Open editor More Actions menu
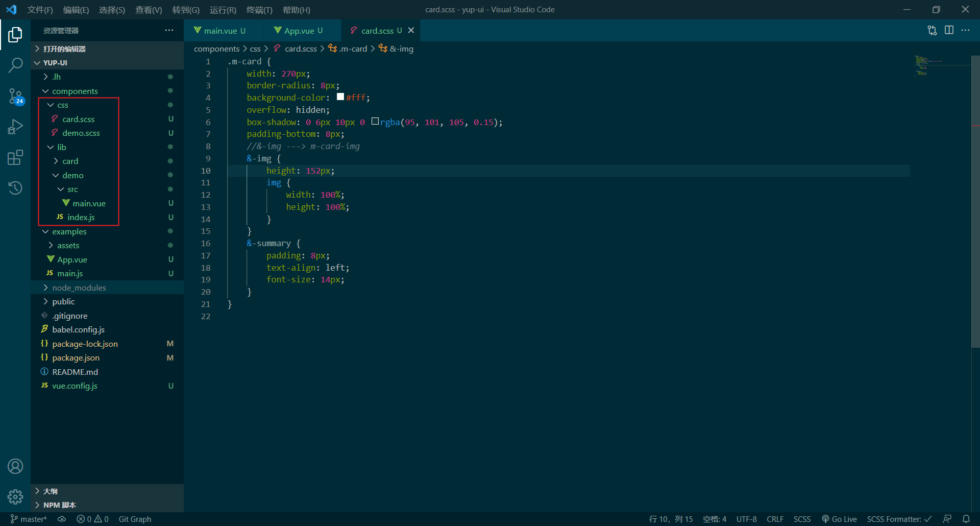Viewport: 980px width, 526px height. click(965, 31)
